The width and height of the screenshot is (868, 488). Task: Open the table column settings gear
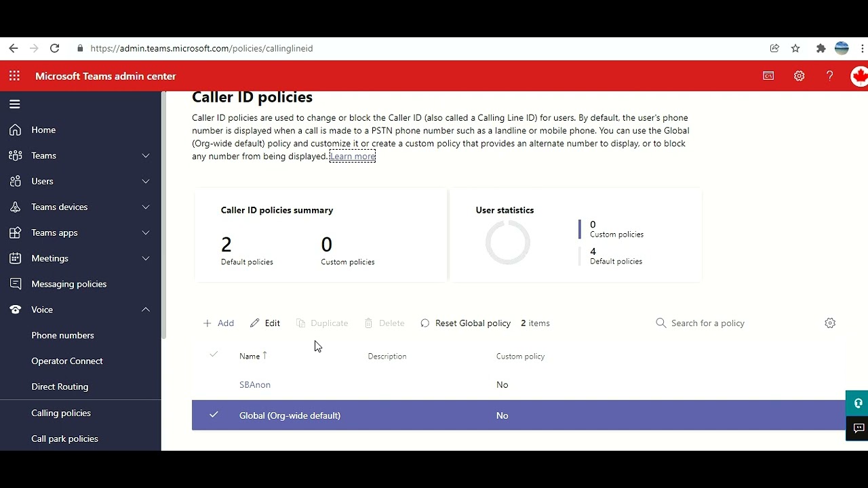(x=830, y=323)
